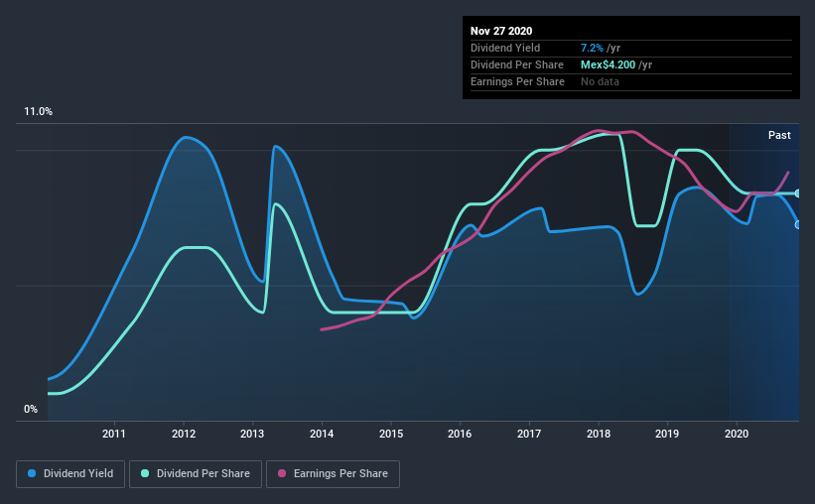Click the Dividend Yield tooltip row label
The image size is (815, 504).
[x=505, y=49]
